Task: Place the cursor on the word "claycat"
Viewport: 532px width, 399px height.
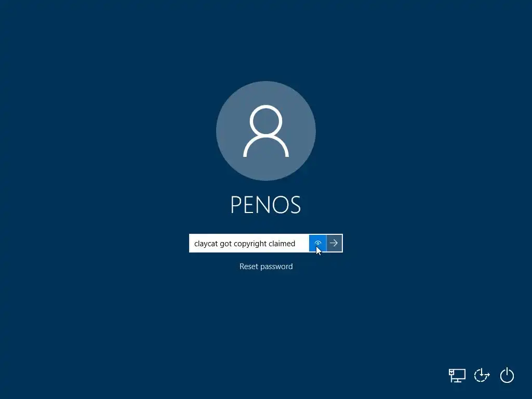Action: pyautogui.click(x=206, y=244)
